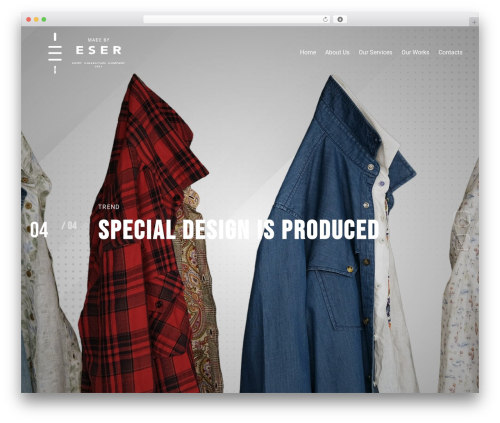Click the vertical bars logo emblem
This screenshot has width=500, height=423.
pyautogui.click(x=55, y=53)
